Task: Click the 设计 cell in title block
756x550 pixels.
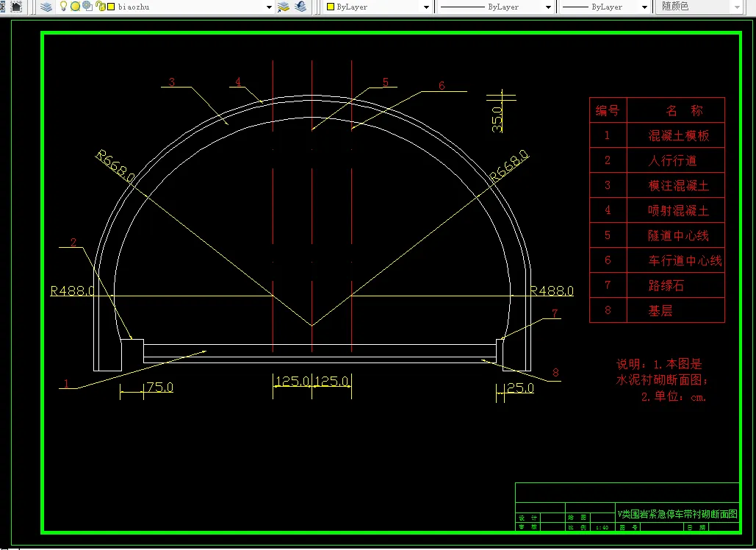Action: 528,518
